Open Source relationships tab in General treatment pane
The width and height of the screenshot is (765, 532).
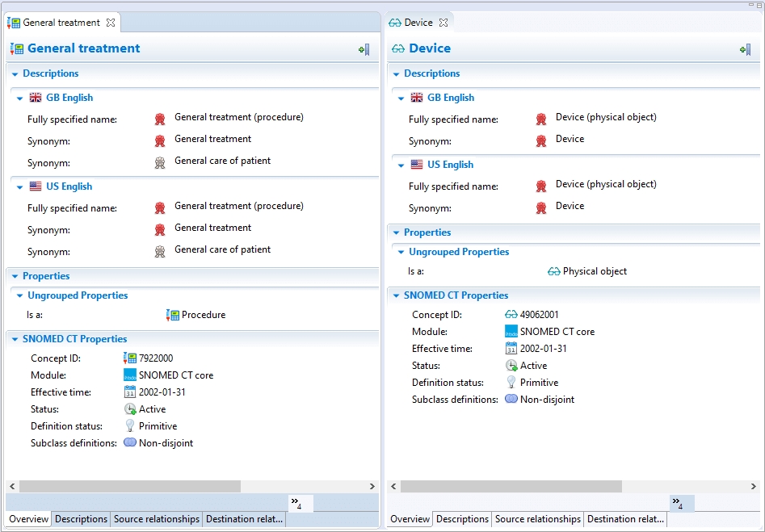[x=157, y=519]
